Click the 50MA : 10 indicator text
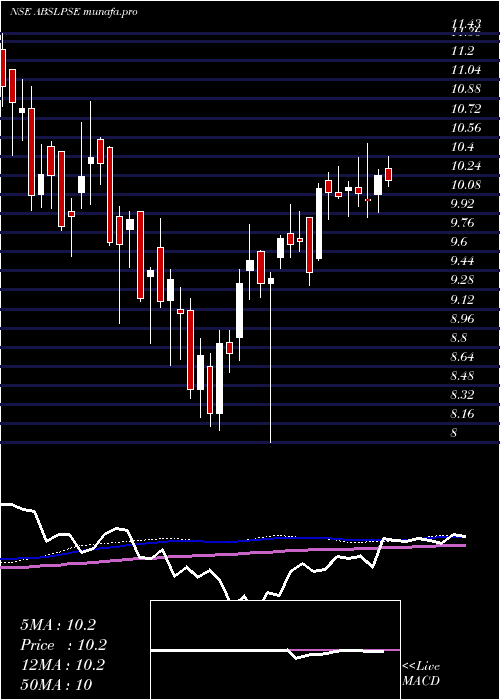500x700 pixels. point(56,685)
